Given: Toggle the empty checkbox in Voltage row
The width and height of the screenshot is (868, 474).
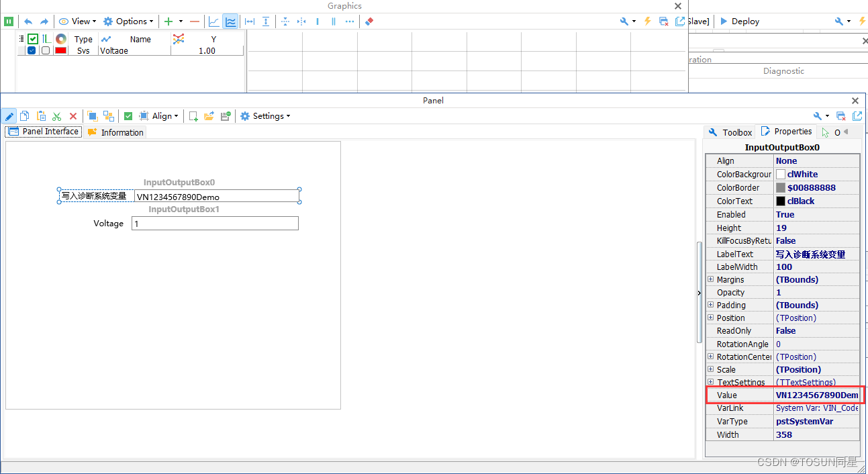Looking at the screenshot, I should [x=46, y=50].
